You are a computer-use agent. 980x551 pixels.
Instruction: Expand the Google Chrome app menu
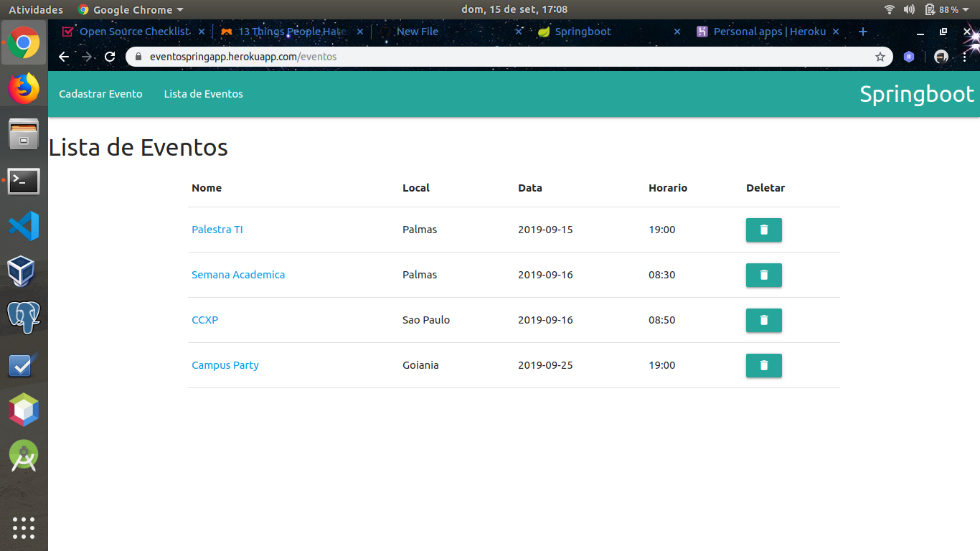[131, 9]
